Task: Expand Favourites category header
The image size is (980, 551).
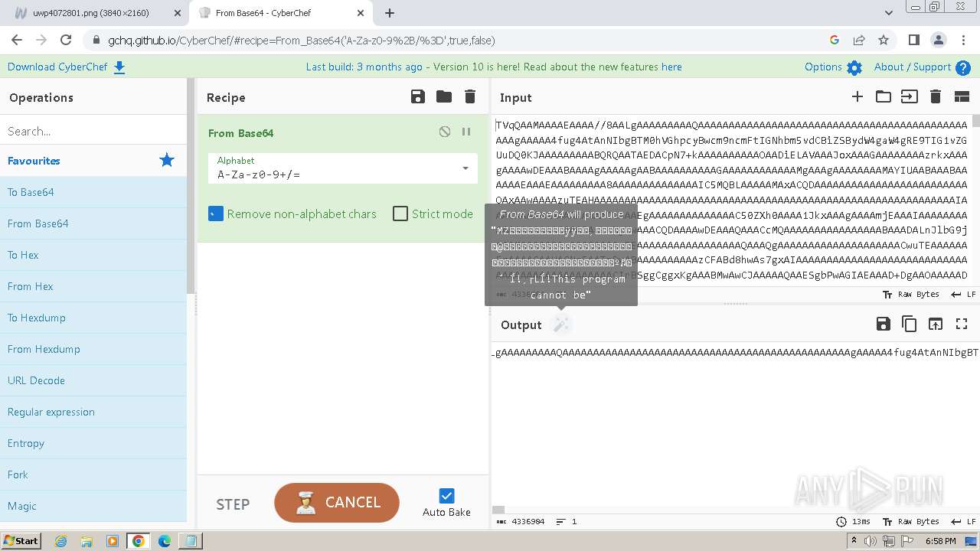Action: 93,161
